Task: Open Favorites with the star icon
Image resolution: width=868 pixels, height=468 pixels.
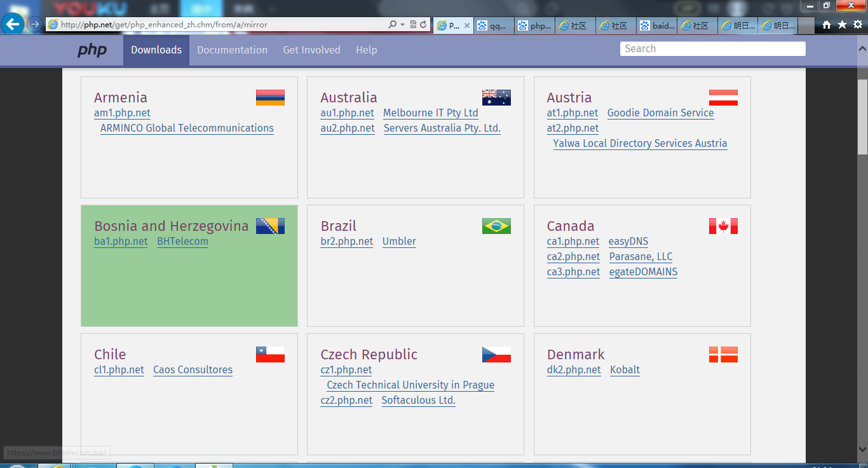Action: [842, 24]
